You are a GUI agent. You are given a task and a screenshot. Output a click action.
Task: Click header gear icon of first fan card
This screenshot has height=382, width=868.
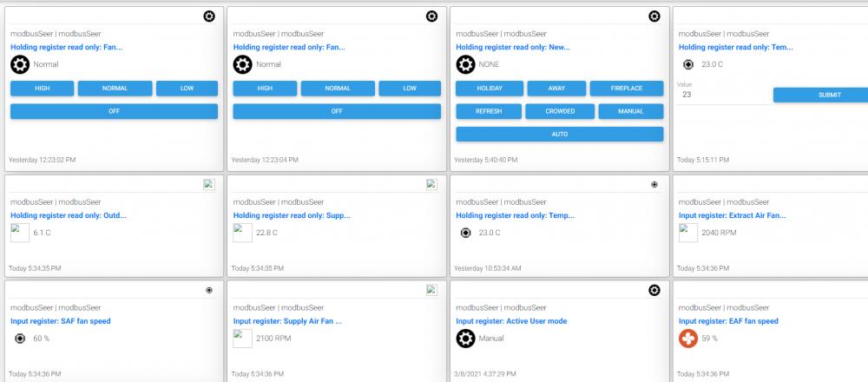pyautogui.click(x=208, y=16)
